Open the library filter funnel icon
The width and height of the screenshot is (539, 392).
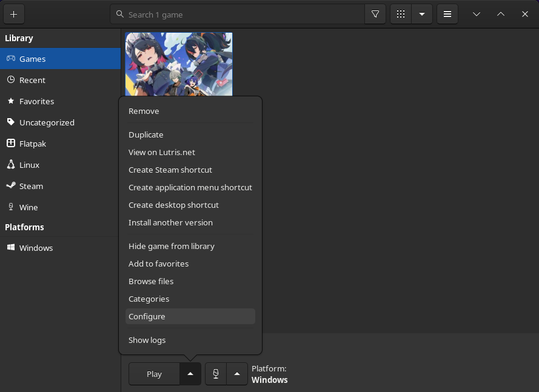(375, 13)
